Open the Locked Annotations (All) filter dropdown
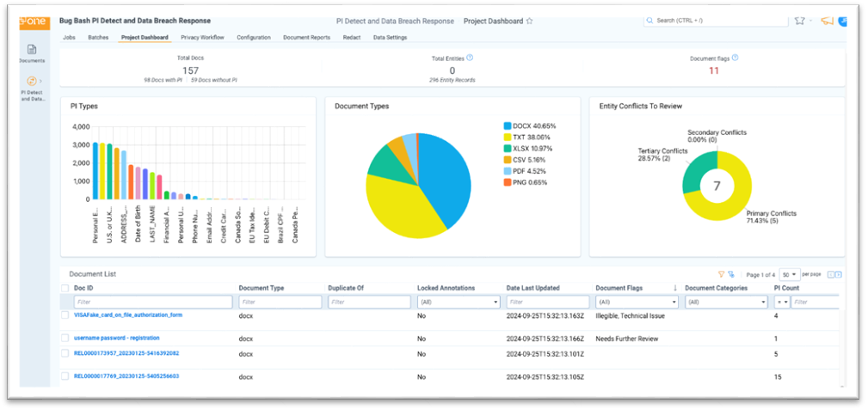This screenshot has width=868, height=410. pyautogui.click(x=459, y=302)
